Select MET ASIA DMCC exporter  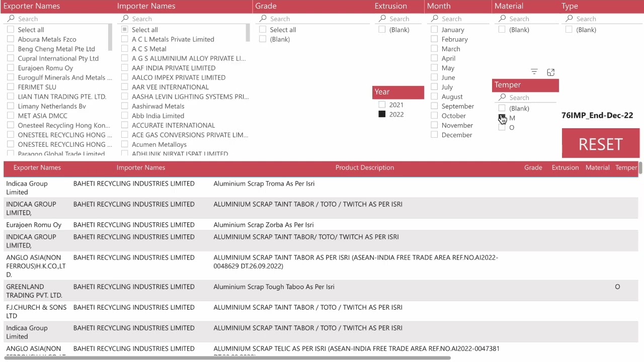(x=11, y=116)
